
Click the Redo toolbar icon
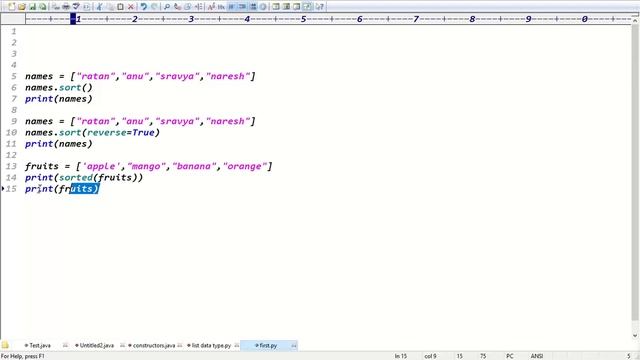pos(154,7)
